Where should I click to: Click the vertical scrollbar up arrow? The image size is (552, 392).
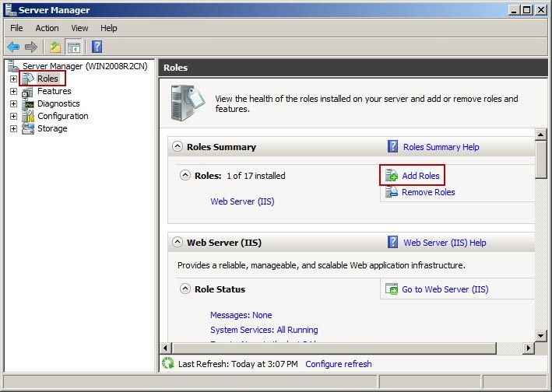coord(540,135)
